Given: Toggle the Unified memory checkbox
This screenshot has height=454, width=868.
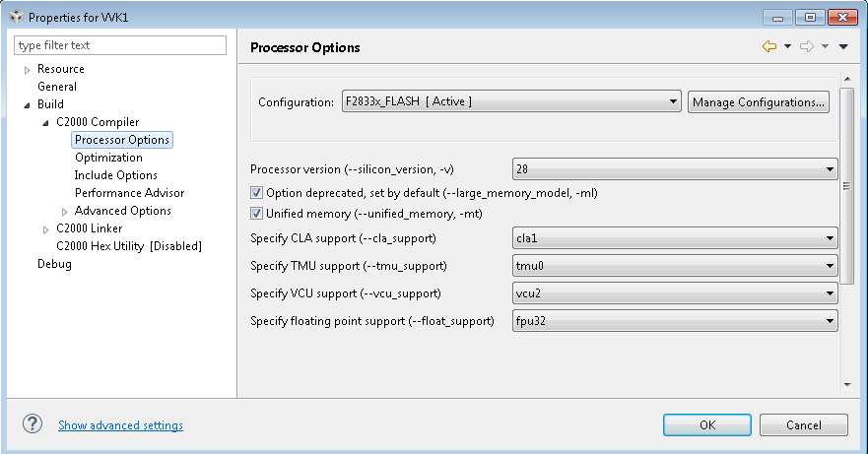Looking at the screenshot, I should point(257,213).
